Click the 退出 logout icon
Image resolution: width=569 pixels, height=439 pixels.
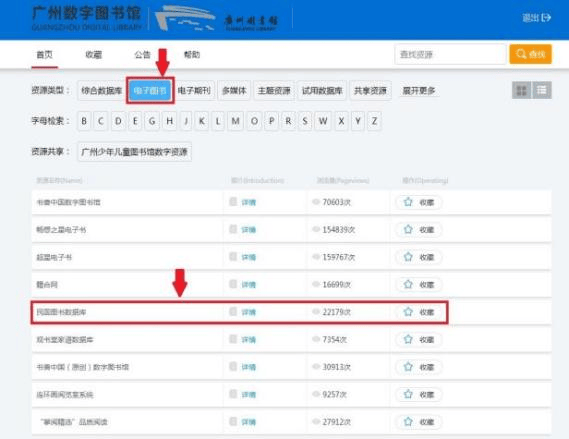(546, 17)
